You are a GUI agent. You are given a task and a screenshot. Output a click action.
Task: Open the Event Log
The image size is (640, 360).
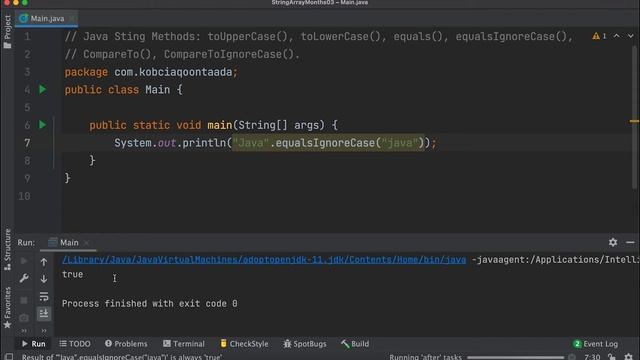[596, 344]
